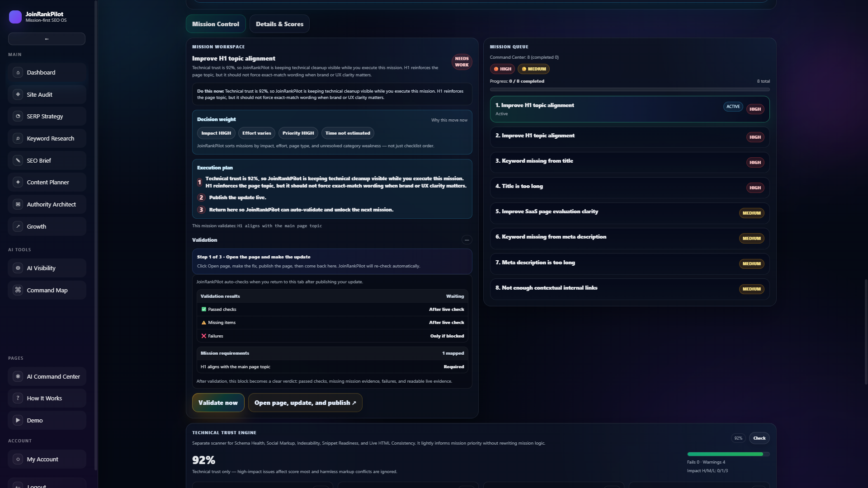Click the 92% score pill beside Check

point(738,438)
